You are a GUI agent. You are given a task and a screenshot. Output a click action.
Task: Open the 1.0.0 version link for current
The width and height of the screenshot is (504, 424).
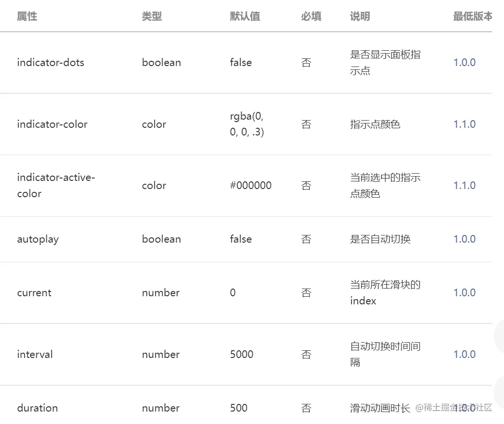click(464, 292)
